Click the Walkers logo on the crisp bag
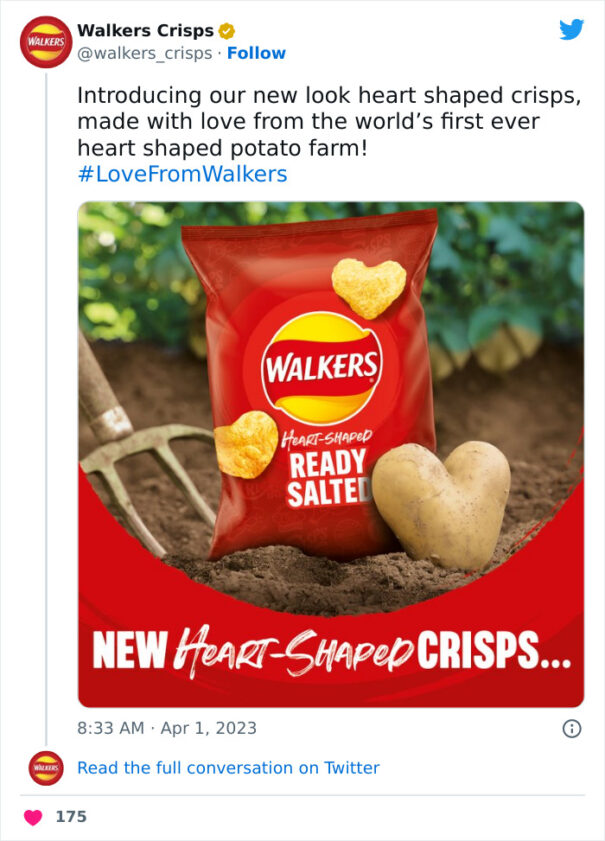The image size is (605, 841). click(x=322, y=368)
